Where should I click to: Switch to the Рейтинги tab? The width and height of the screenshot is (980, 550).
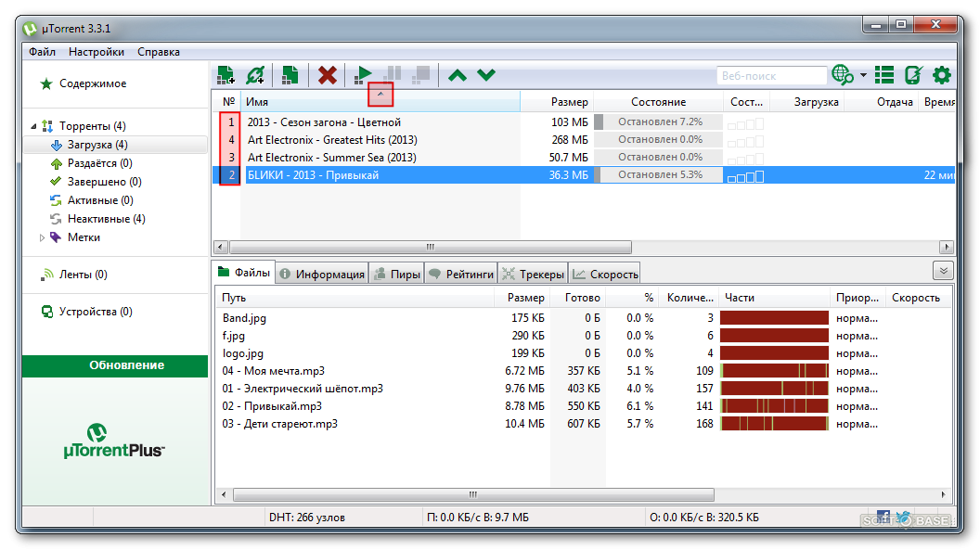(x=462, y=274)
